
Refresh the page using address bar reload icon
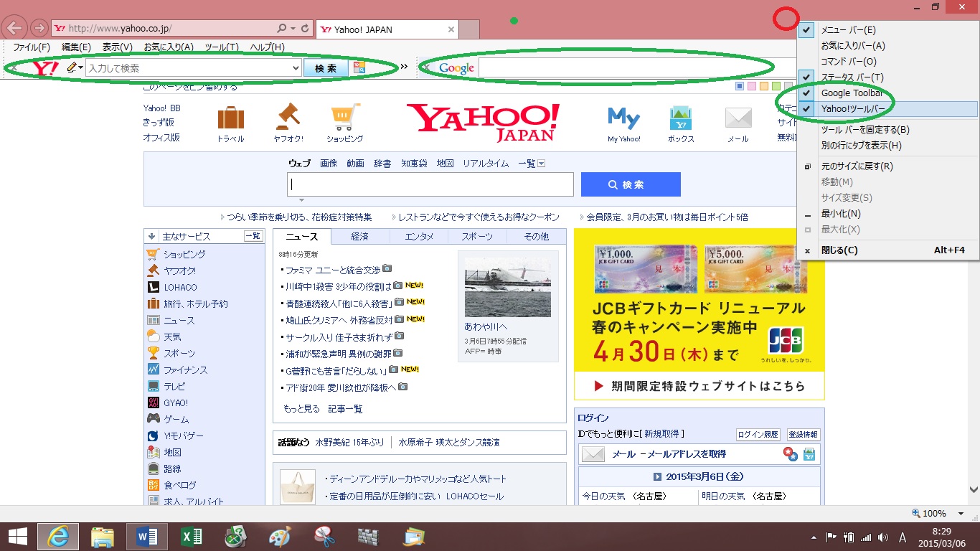pos(306,29)
